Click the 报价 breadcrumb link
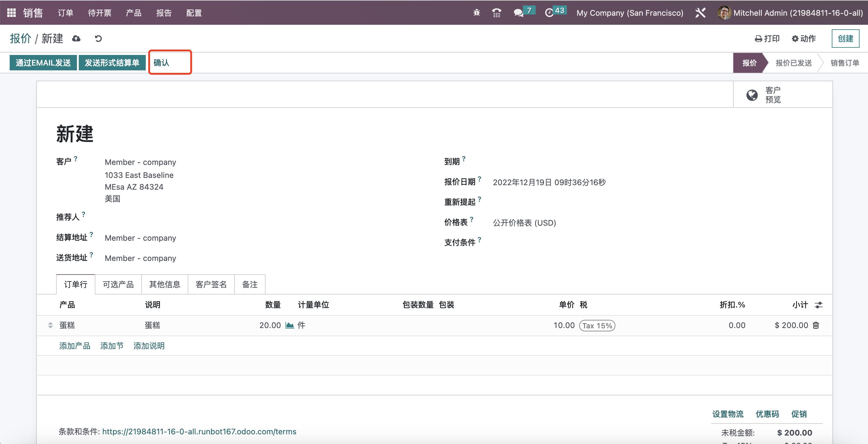This screenshot has height=444, width=868. [x=21, y=38]
